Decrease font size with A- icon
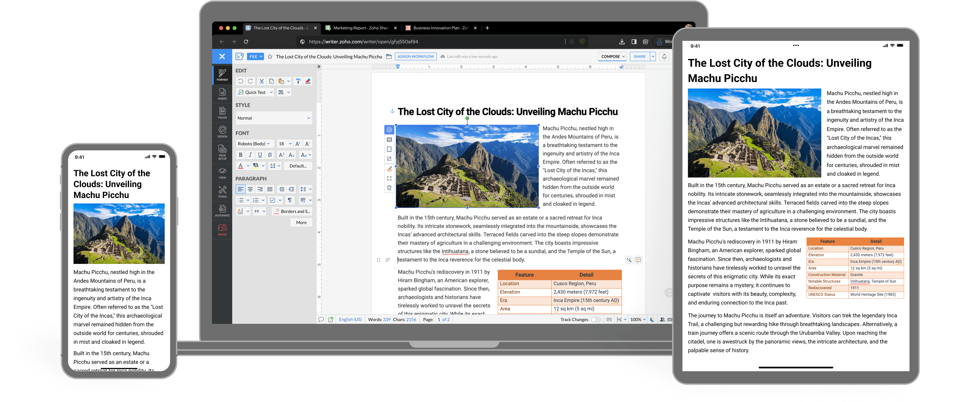This screenshot has height=402, width=980. [307, 144]
